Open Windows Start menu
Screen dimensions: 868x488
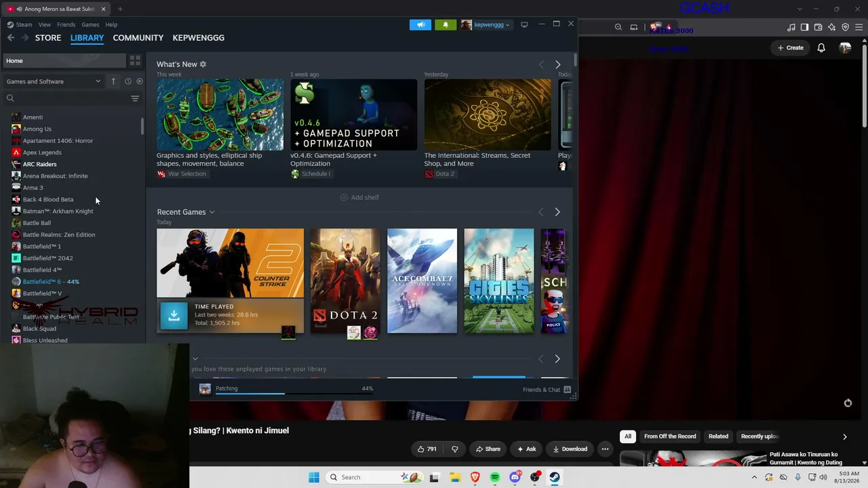[x=313, y=477]
